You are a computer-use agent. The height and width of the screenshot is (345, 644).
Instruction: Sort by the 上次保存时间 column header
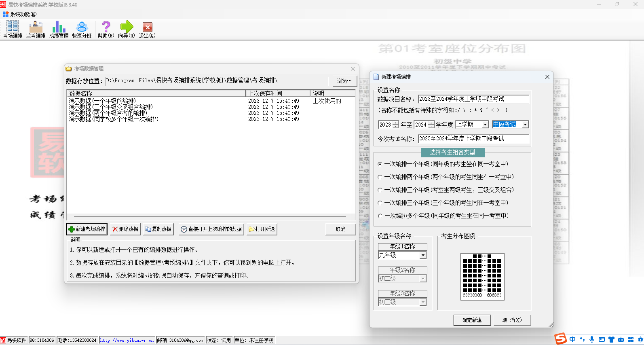point(278,93)
